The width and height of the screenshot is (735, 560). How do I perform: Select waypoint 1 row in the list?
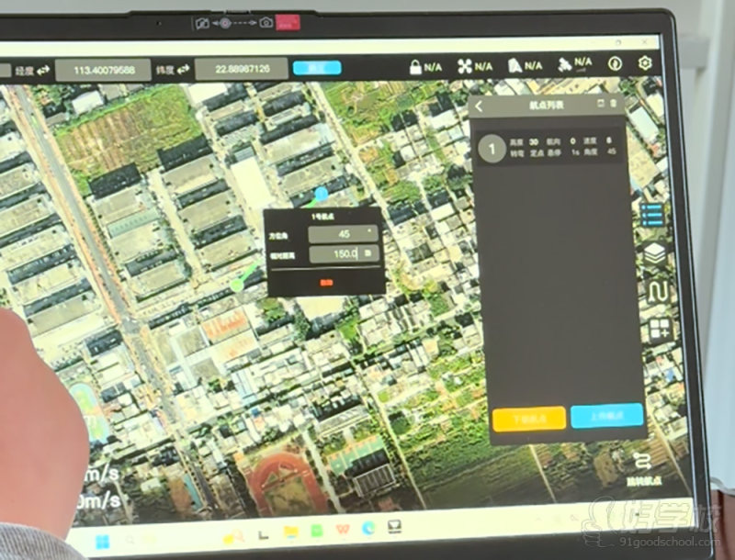coord(548,147)
